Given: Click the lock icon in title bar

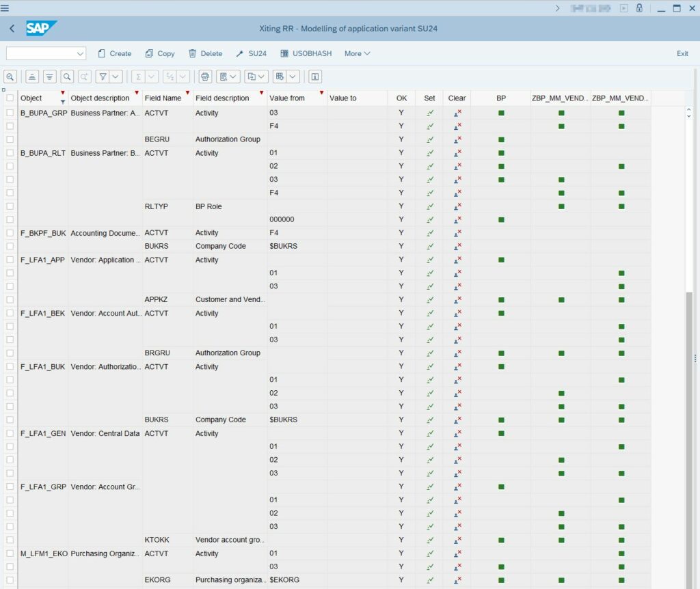Looking at the screenshot, I should [639, 8].
